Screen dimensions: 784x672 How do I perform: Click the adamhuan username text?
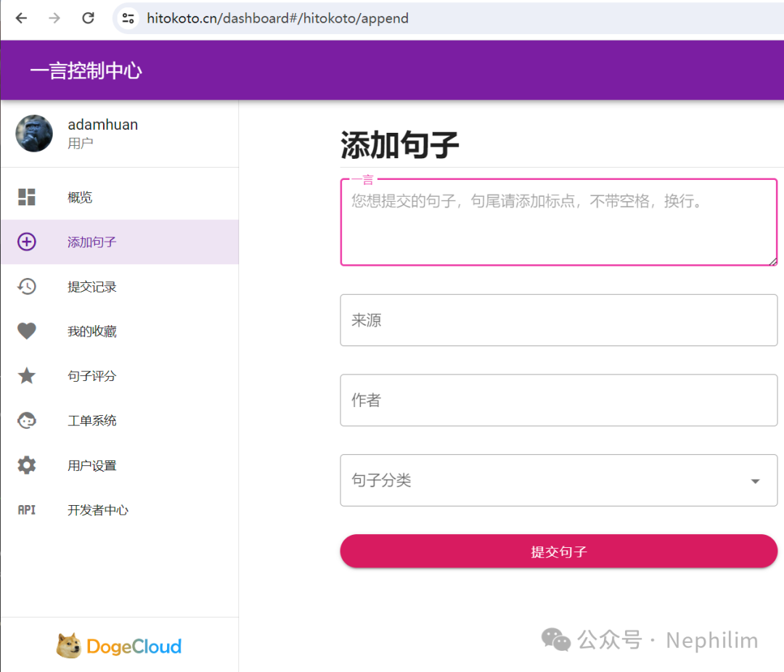(x=102, y=125)
